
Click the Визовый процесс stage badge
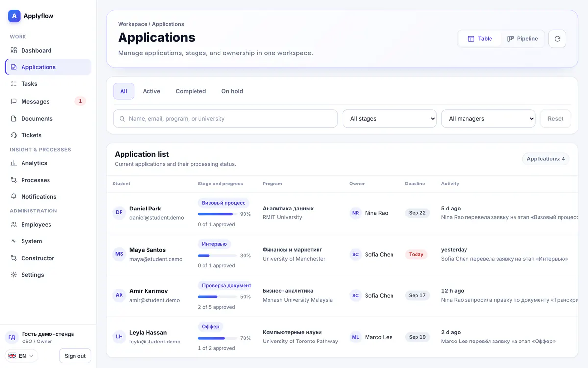[x=224, y=203]
